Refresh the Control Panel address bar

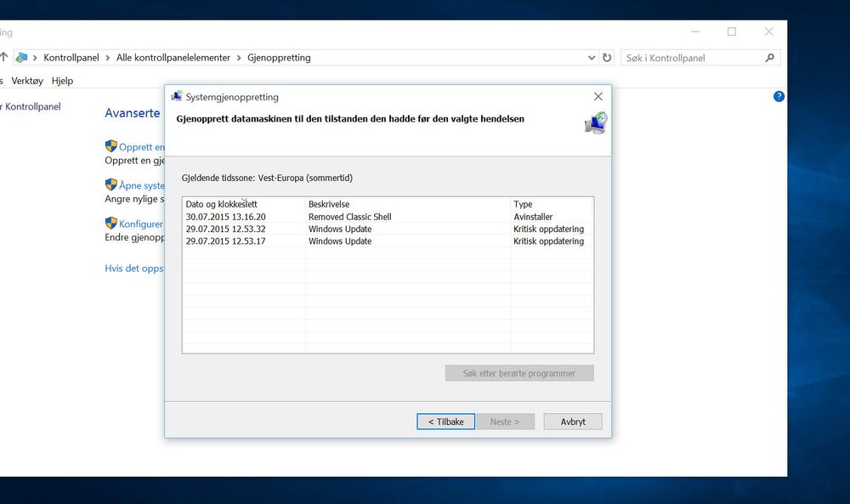click(607, 58)
